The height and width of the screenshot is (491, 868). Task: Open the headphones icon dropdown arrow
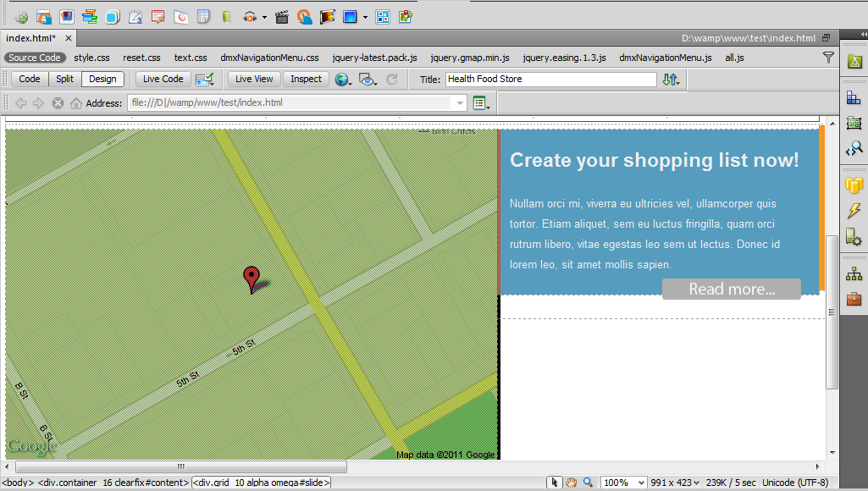(x=264, y=18)
